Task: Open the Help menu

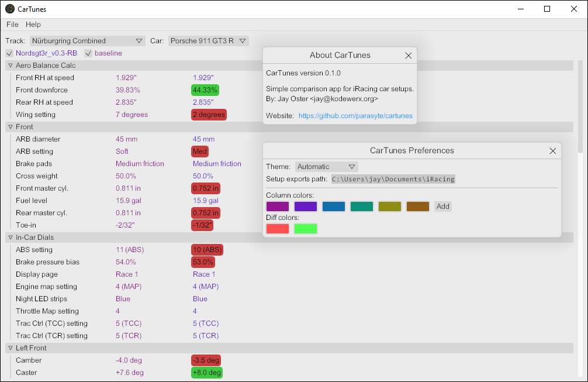Action: coord(33,25)
